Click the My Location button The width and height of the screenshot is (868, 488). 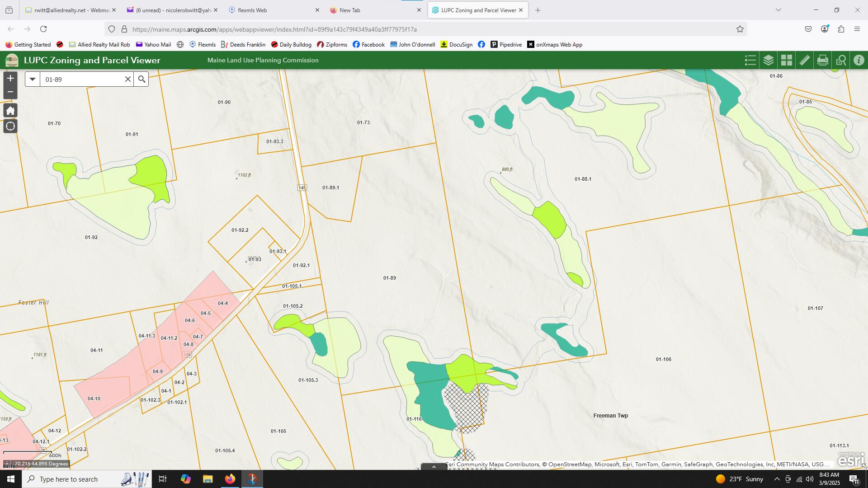10,126
